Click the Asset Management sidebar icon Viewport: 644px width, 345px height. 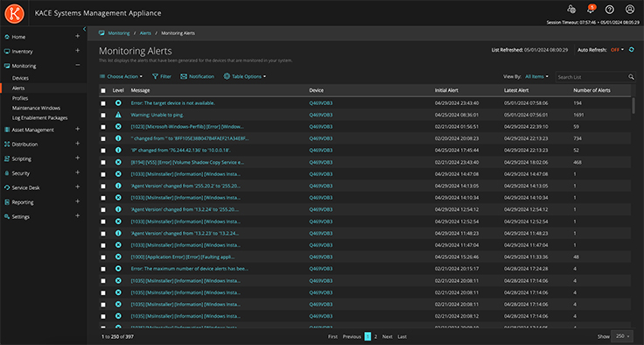tap(7, 130)
